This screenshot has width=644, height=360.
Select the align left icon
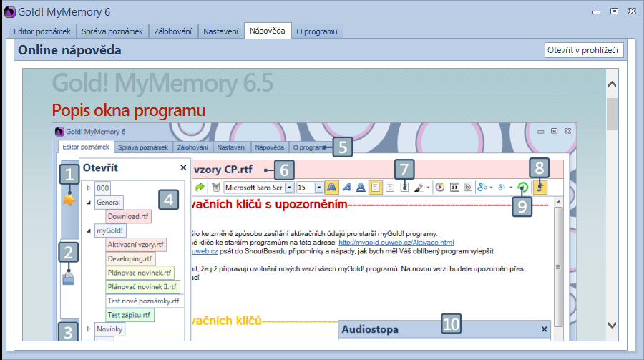click(x=375, y=188)
